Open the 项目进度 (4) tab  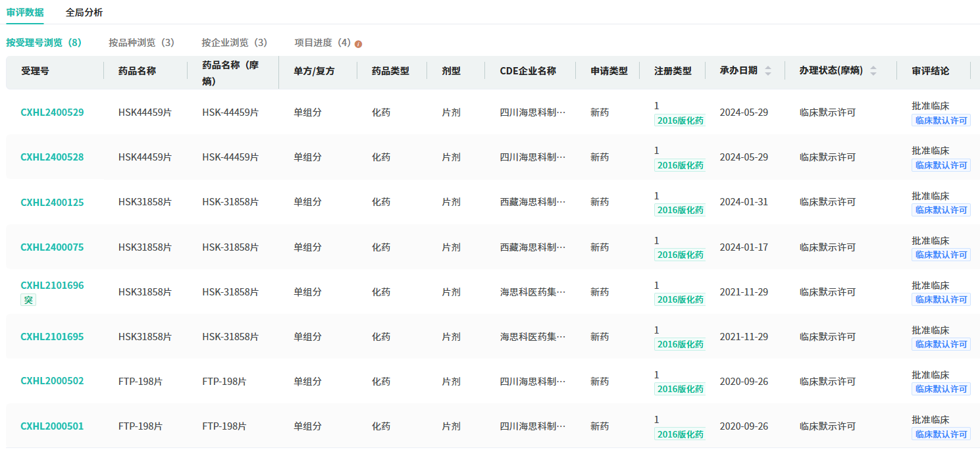point(322,43)
